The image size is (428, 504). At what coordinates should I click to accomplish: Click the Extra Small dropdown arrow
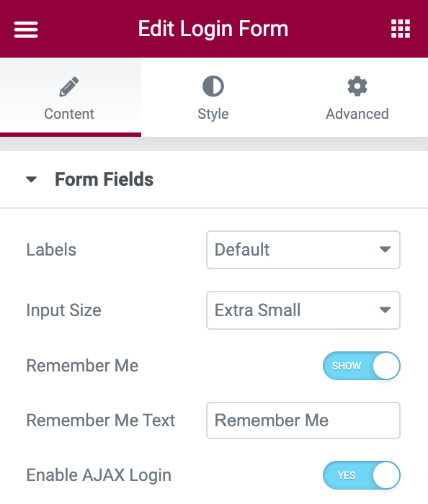tap(385, 310)
